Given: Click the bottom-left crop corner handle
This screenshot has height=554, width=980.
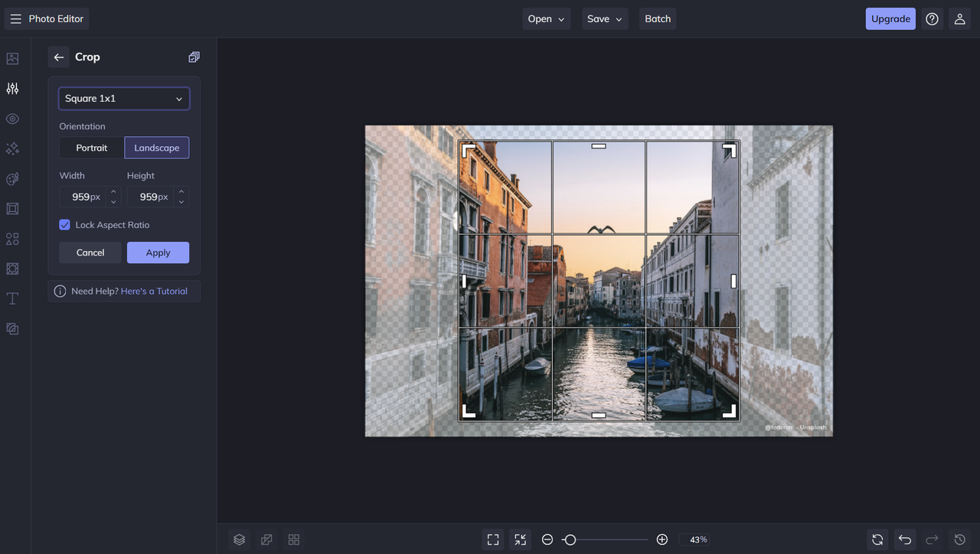Looking at the screenshot, I should coord(469,411).
